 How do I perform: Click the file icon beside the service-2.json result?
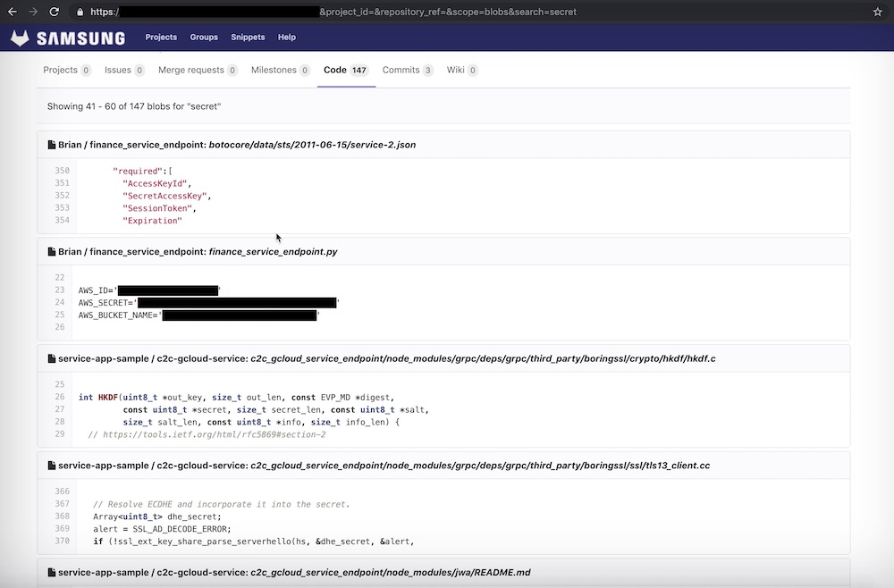click(51, 145)
